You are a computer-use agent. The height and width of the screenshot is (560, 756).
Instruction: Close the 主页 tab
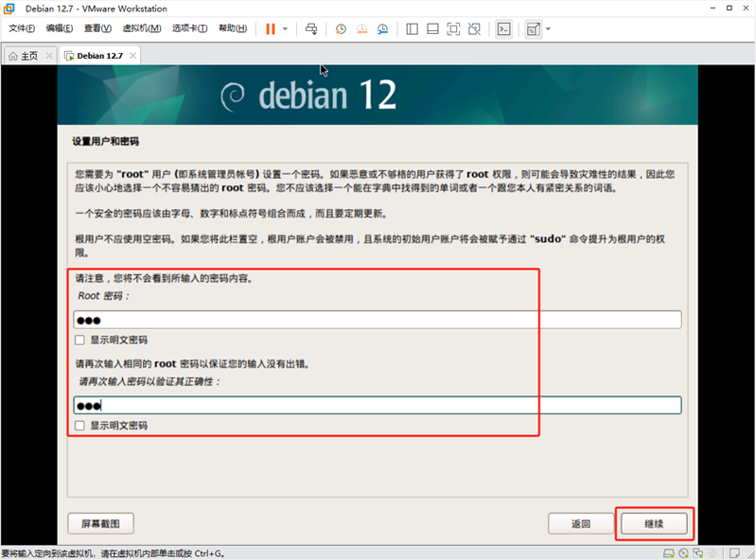click(49, 56)
